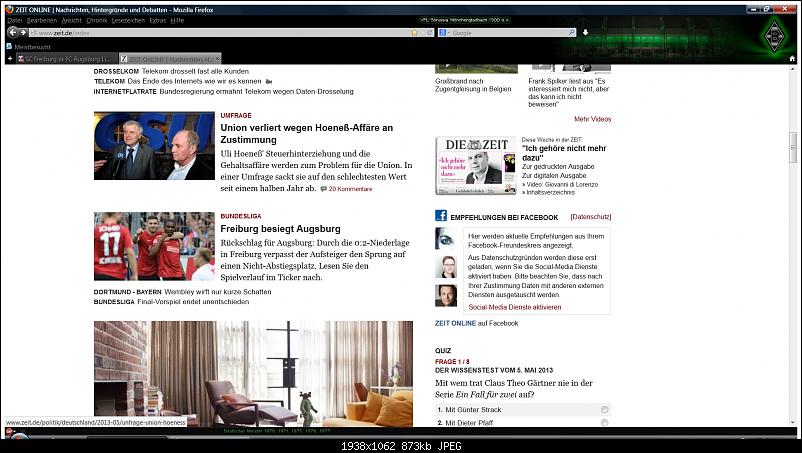Go to the home page icon
This screenshot has width=802, height=453.
(792, 59)
